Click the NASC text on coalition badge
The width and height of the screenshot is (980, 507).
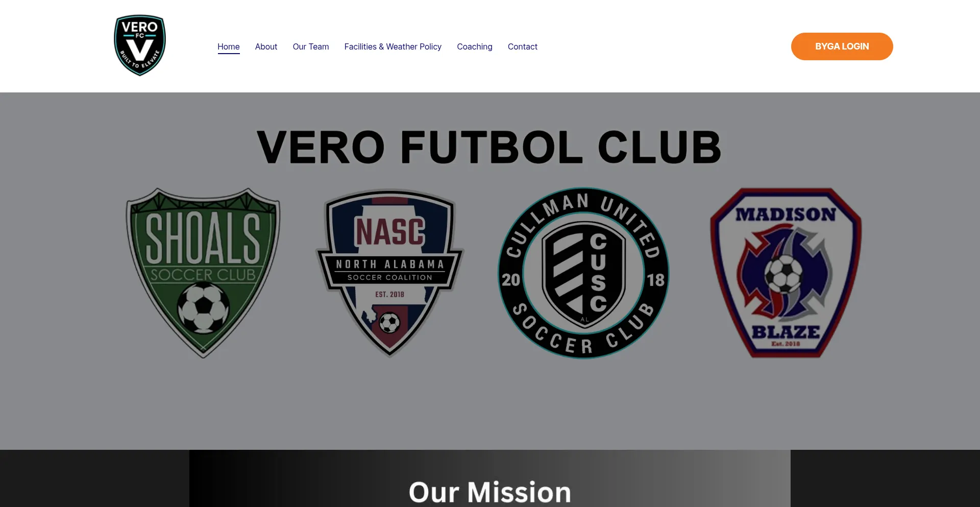pos(390,232)
